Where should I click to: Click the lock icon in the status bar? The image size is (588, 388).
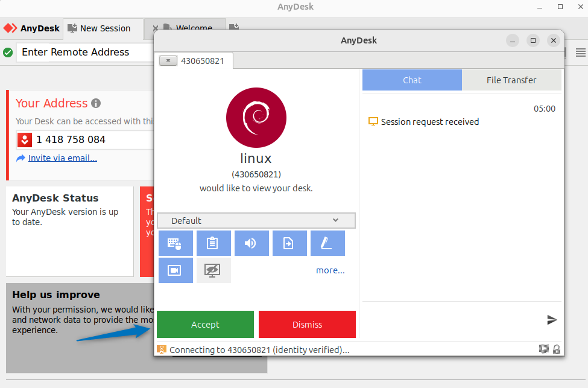click(556, 349)
